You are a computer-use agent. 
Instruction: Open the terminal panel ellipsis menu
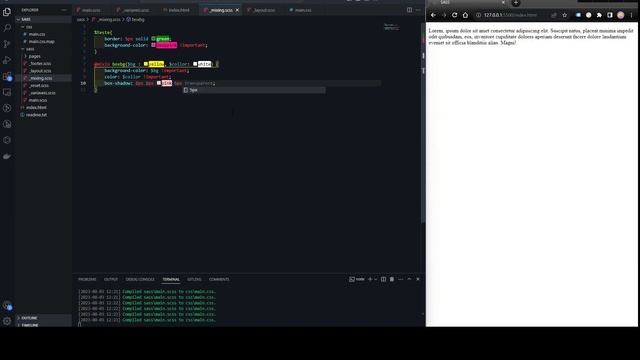[x=400, y=279]
